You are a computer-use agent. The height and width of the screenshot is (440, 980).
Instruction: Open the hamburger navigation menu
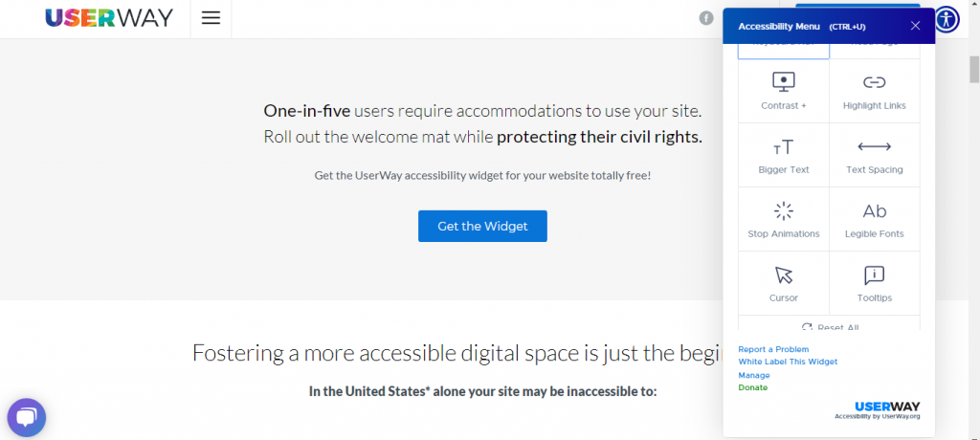(x=211, y=18)
